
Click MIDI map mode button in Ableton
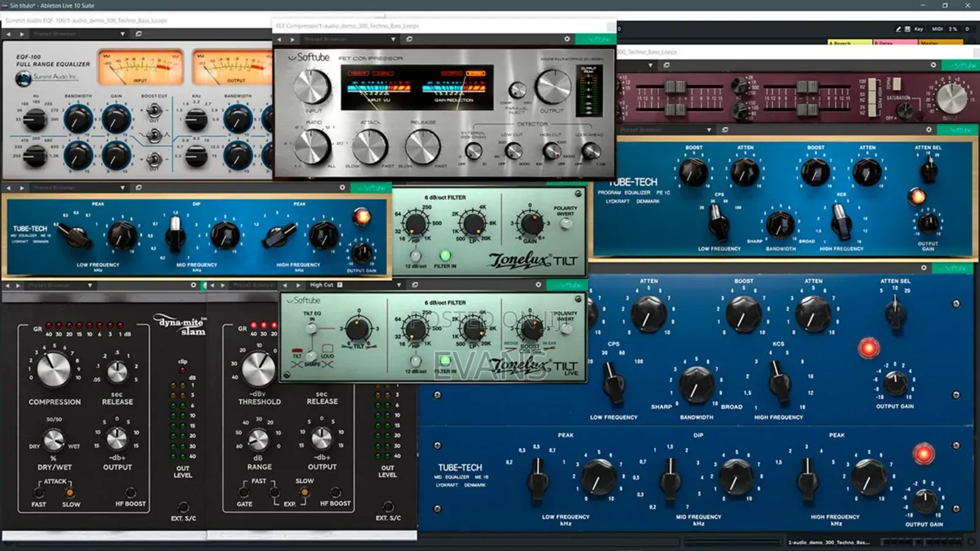click(x=937, y=29)
